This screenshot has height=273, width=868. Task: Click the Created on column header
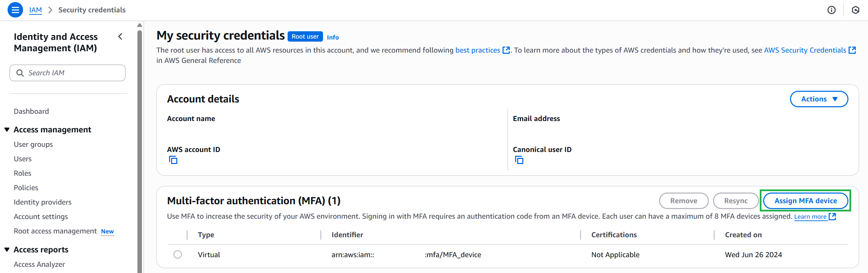[743, 235]
